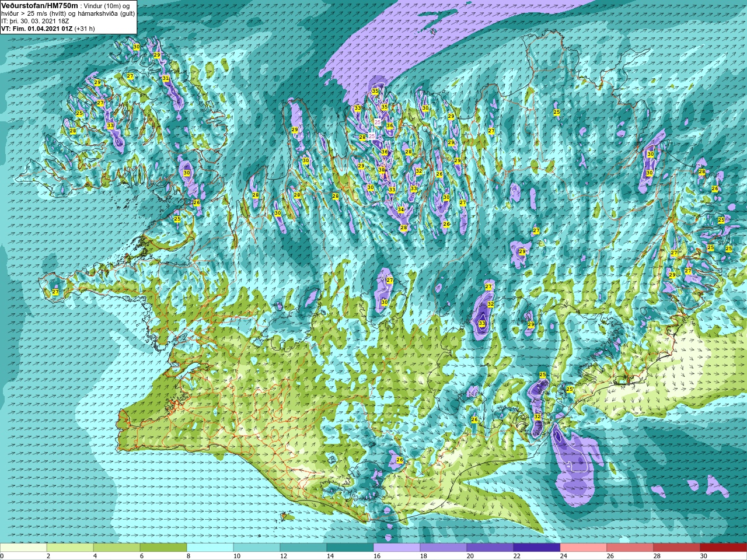Click the legend scale number '12'

pyautogui.click(x=283, y=556)
